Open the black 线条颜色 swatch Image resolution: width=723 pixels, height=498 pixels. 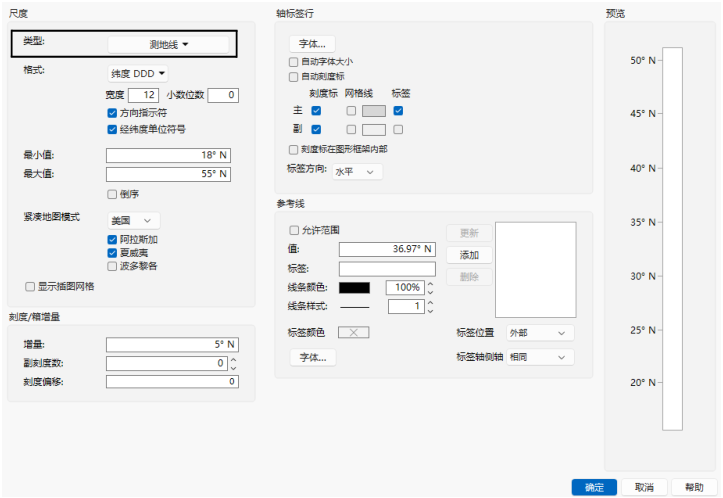354,288
